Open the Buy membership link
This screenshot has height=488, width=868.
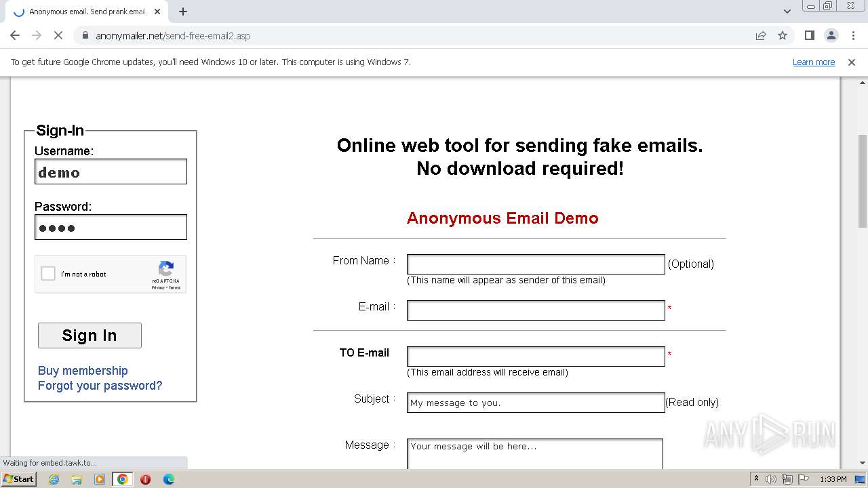pyautogui.click(x=83, y=371)
